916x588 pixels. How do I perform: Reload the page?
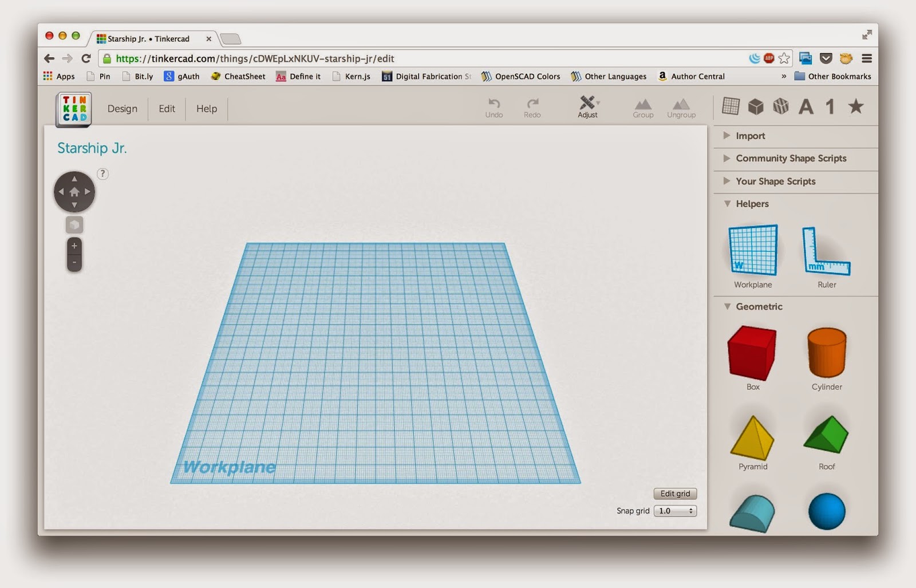86,58
